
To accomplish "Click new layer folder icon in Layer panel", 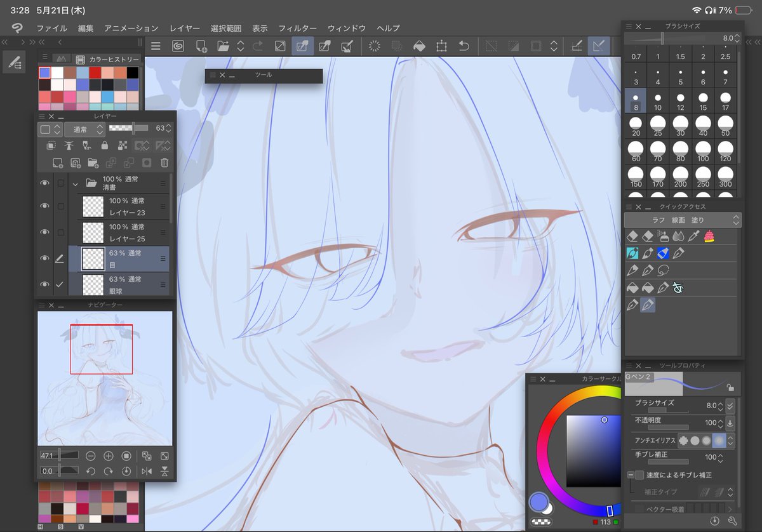I will pos(93,163).
